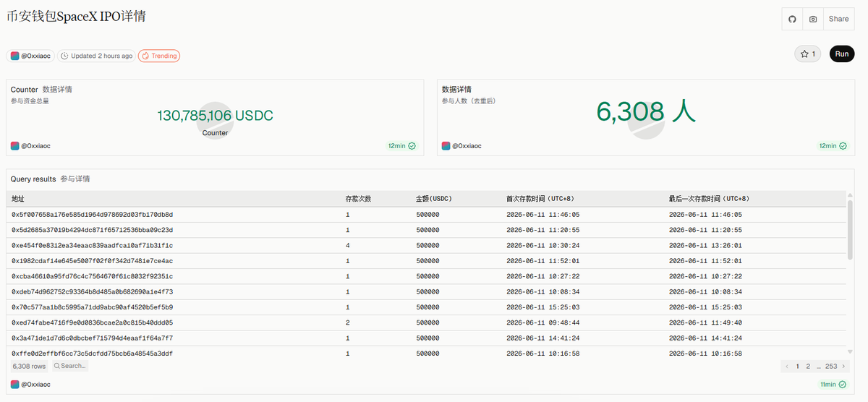The width and height of the screenshot is (868, 402).
Task: Click the camera screenshot icon
Action: click(x=813, y=19)
